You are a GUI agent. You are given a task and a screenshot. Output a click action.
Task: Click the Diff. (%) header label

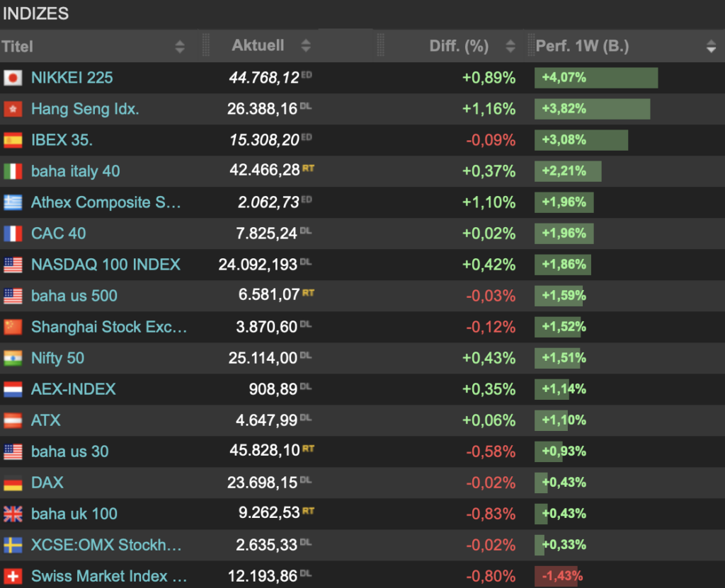[459, 46]
